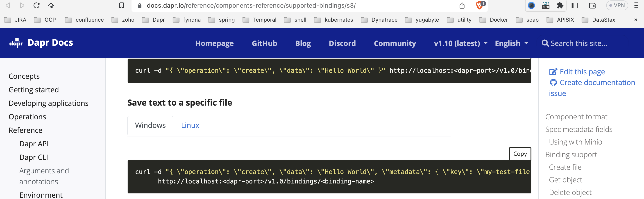Image resolution: width=644 pixels, height=199 pixels.
Task: Jump to Spec metadata fields section
Action: pyautogui.click(x=579, y=129)
